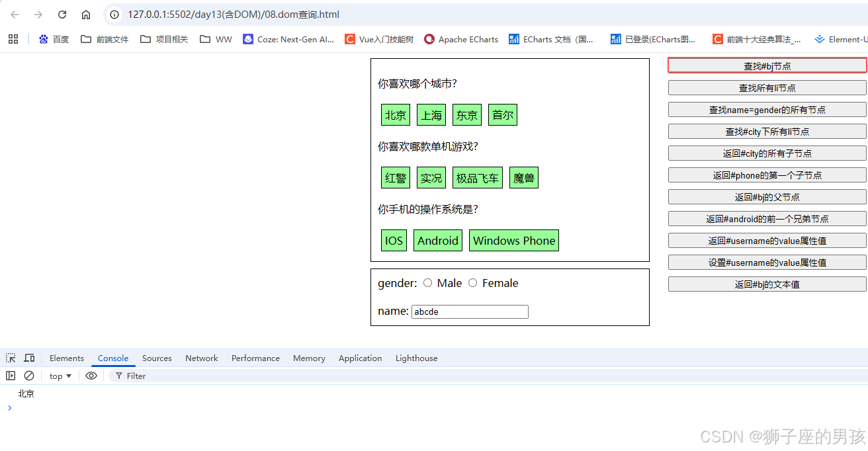Screen dimensions: 868x451
Task: Activate DevTools inspect element icon
Action: 11,358
